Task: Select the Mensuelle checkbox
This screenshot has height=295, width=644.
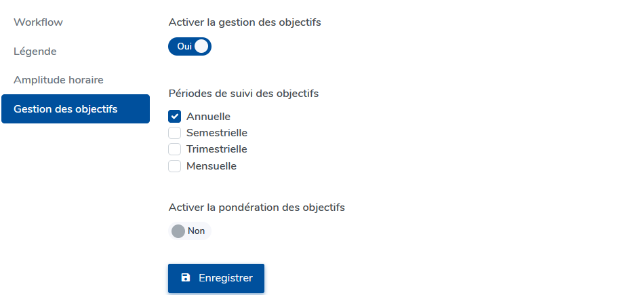Action: pyautogui.click(x=175, y=165)
